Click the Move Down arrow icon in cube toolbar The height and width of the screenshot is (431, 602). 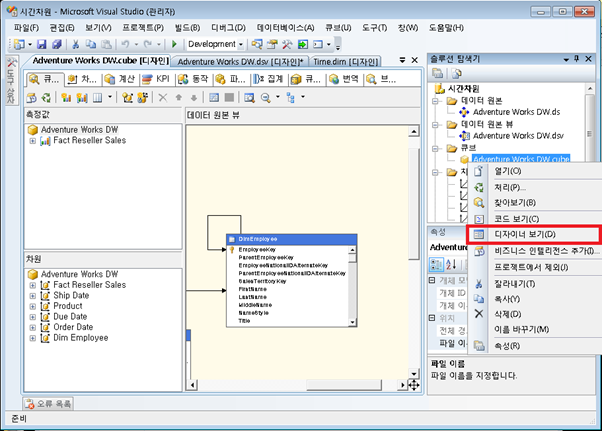[194, 97]
